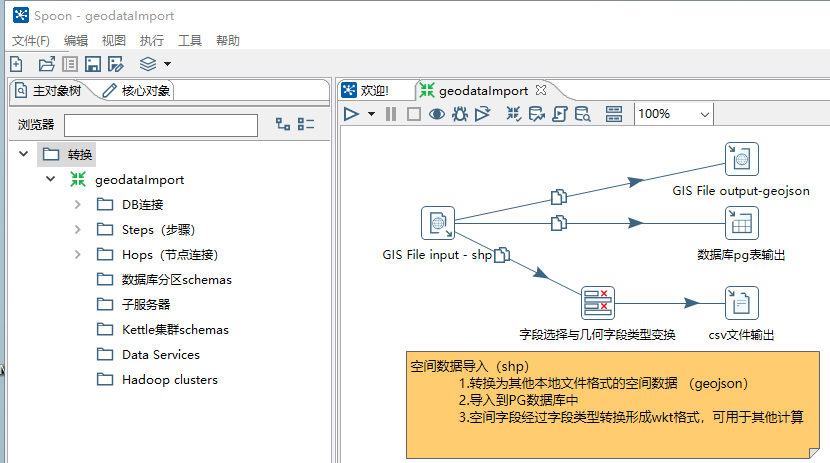Click the Impact analysis database icon
The height and width of the screenshot is (463, 830).
click(536, 114)
